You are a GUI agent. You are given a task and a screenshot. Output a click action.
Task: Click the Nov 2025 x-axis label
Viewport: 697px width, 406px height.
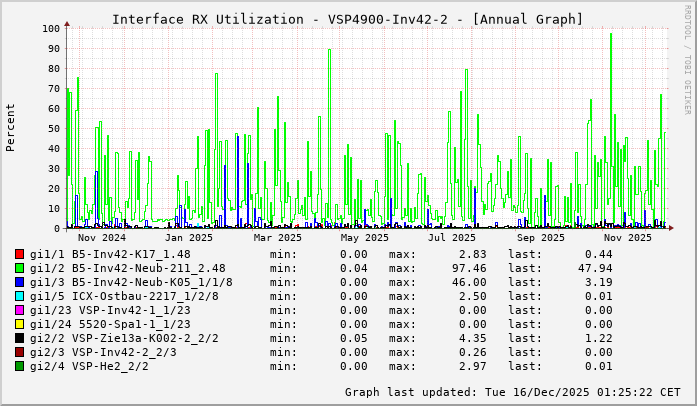pos(627,237)
